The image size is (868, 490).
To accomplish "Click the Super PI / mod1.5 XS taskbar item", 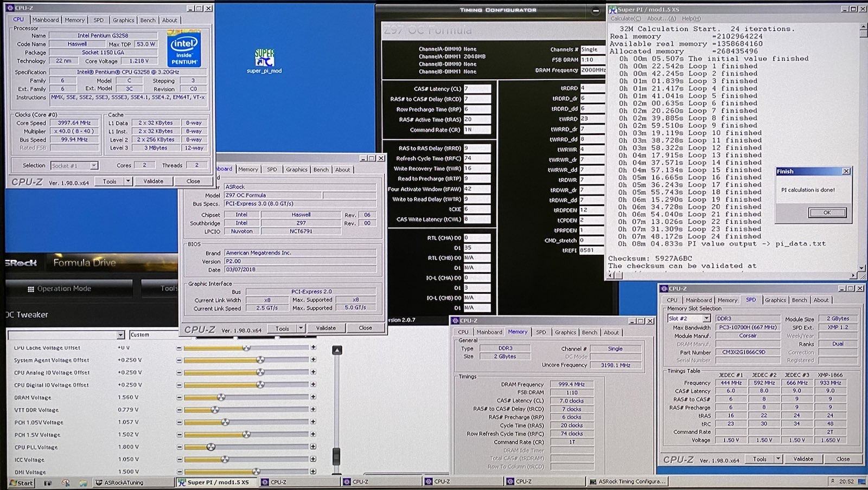I will point(216,482).
